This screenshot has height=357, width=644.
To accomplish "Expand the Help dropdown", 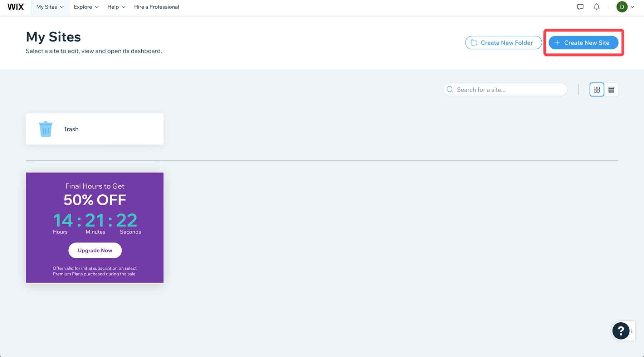I will click(124, 7).
